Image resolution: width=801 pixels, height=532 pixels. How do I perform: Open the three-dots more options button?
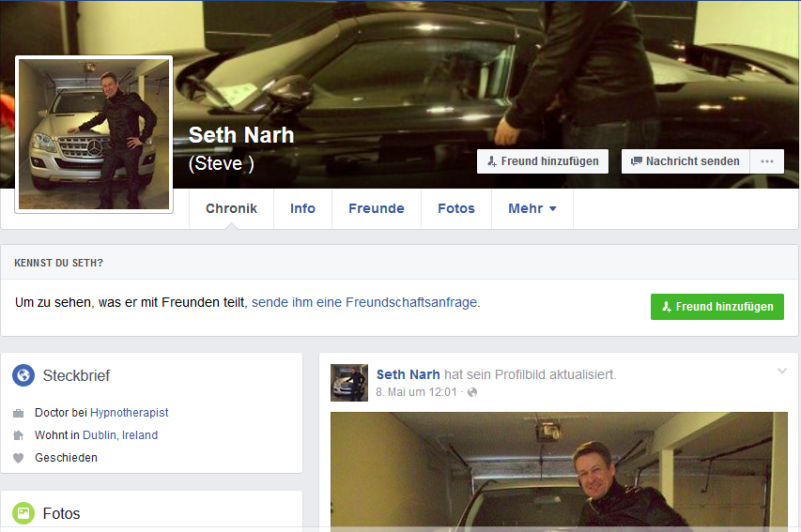pyautogui.click(x=767, y=161)
